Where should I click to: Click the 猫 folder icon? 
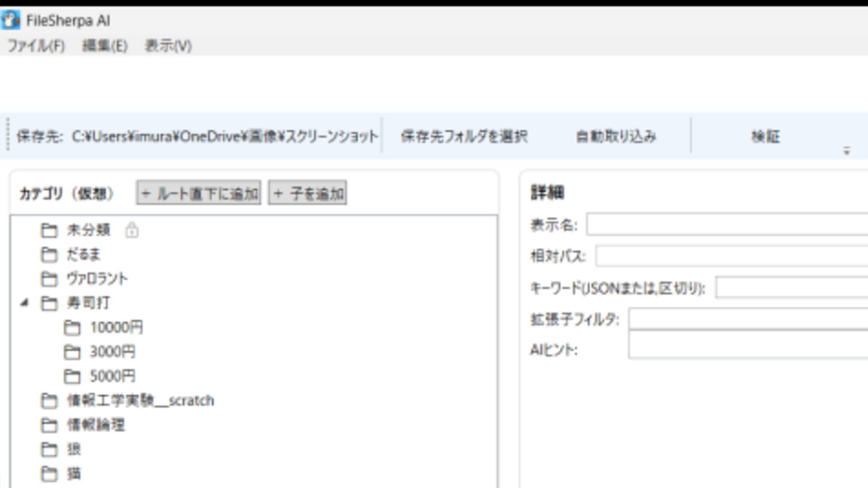tap(49, 474)
